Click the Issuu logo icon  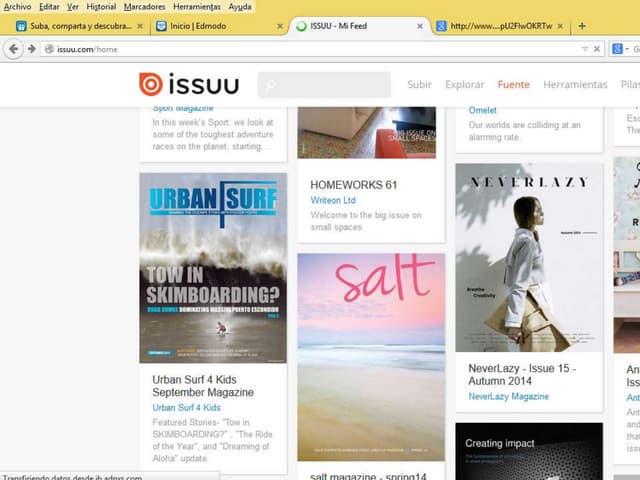(x=150, y=84)
